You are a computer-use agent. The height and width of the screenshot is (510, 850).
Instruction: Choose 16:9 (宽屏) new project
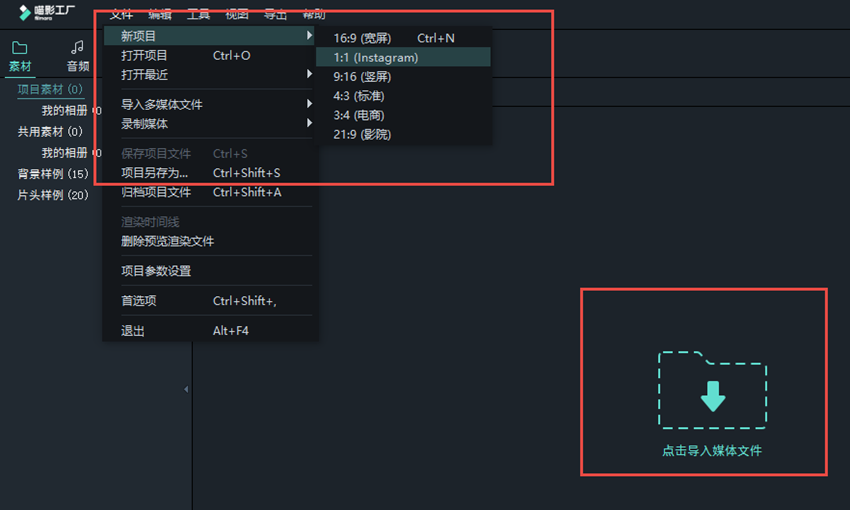(x=362, y=38)
